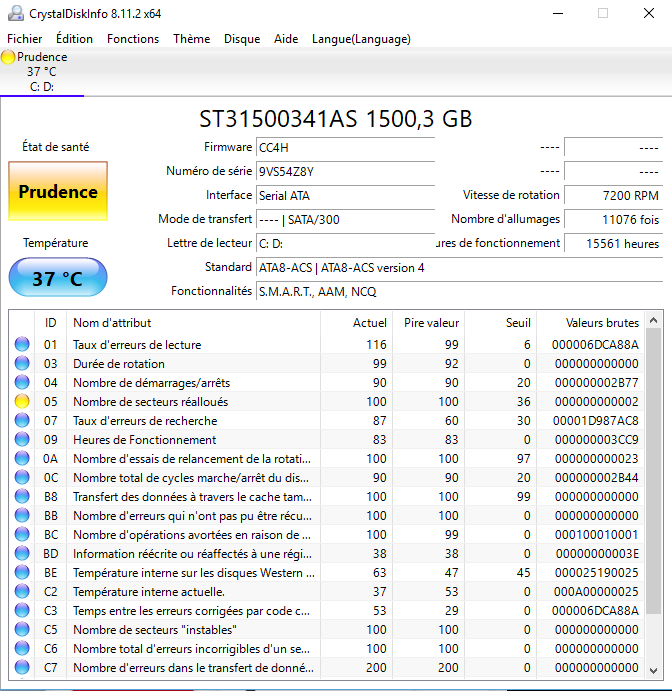Viewport: 672px width, 691px height.
Task: Open the Disque menu
Action: tap(242, 39)
